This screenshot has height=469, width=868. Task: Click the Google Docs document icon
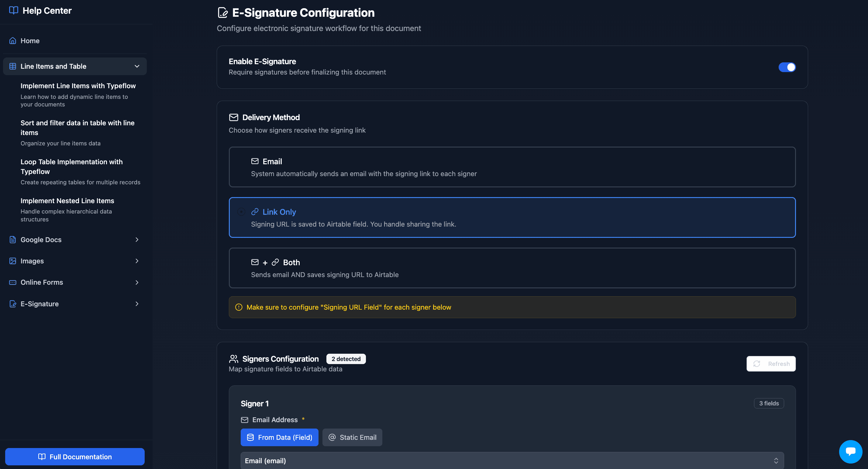tap(12, 239)
